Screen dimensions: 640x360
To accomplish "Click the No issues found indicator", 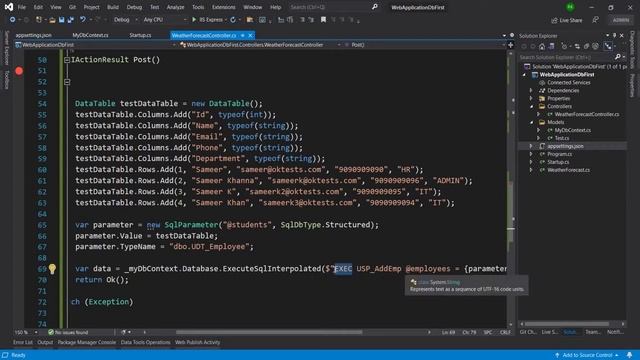I will (68, 332).
